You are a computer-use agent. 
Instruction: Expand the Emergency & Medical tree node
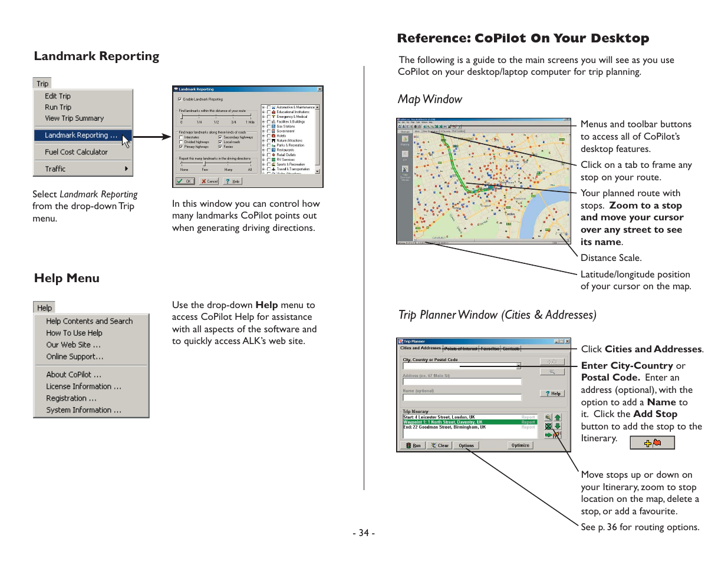263,117
